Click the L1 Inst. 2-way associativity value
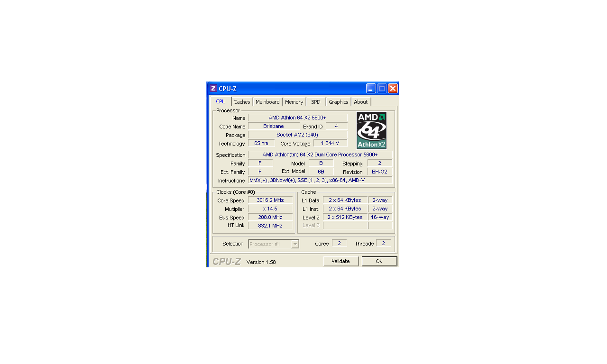This screenshot has height=364, width=607. (380, 209)
